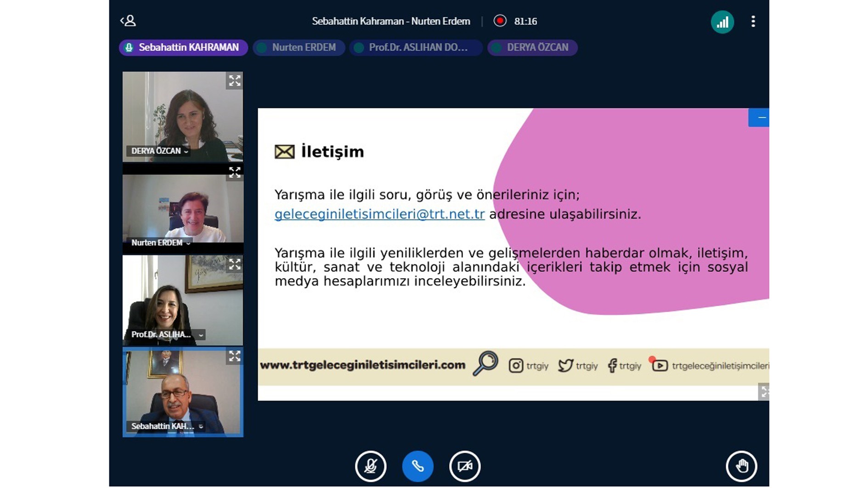This screenshot has width=868, height=488.
Task: Toggle the camera off button
Action: tap(465, 466)
